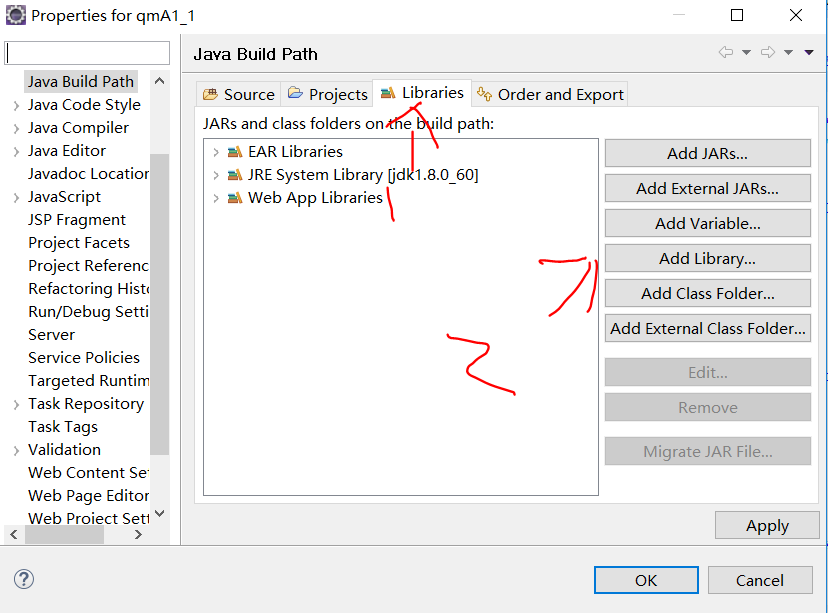828x613 pixels.
Task: Select Service Policies page
Action: pos(83,357)
